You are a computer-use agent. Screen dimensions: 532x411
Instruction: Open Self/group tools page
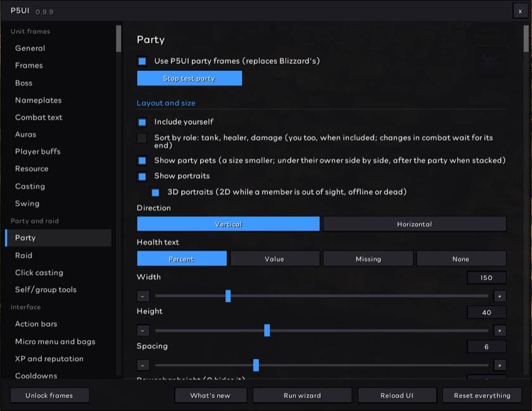click(58, 289)
